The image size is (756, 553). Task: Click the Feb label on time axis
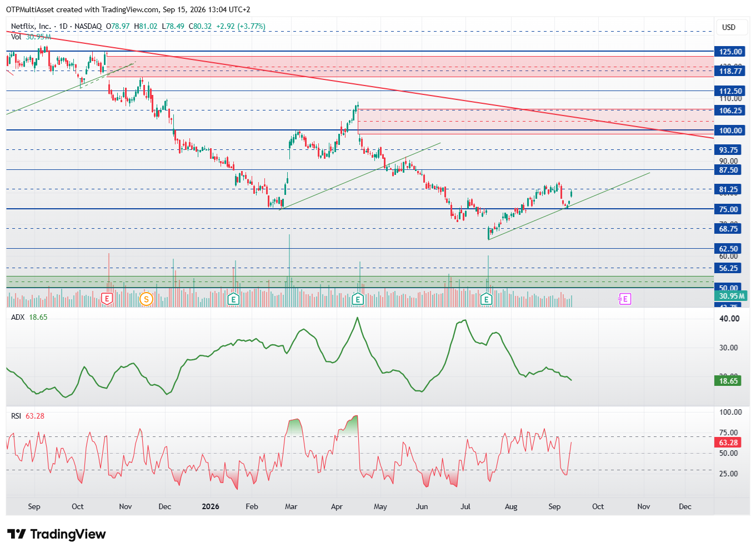252,506
